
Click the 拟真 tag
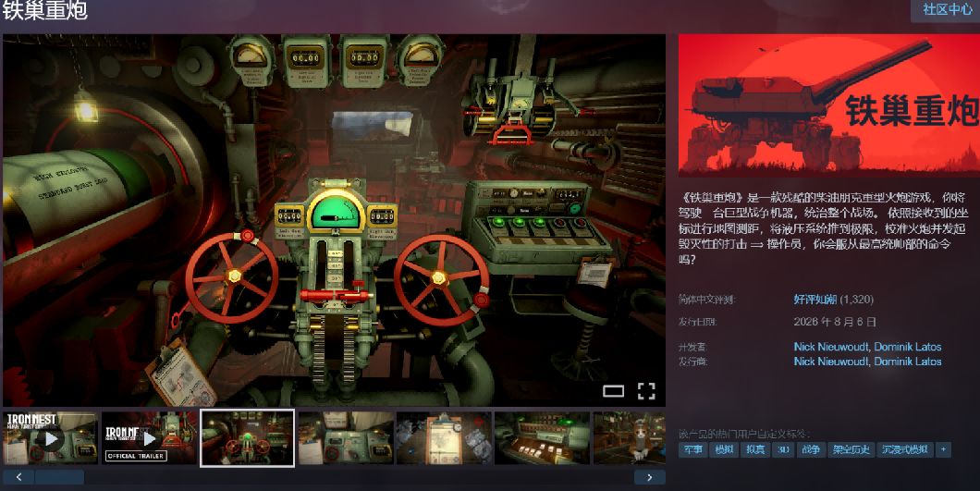pyautogui.click(x=755, y=449)
